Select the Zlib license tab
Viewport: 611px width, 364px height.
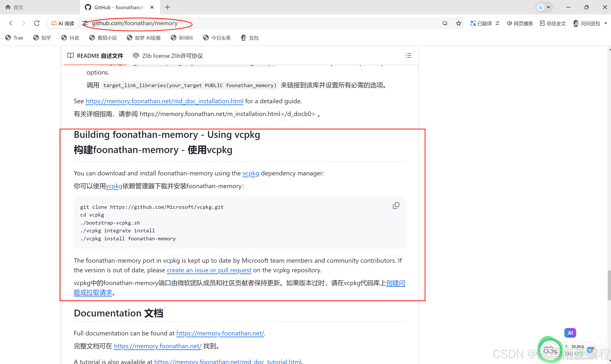pos(168,56)
